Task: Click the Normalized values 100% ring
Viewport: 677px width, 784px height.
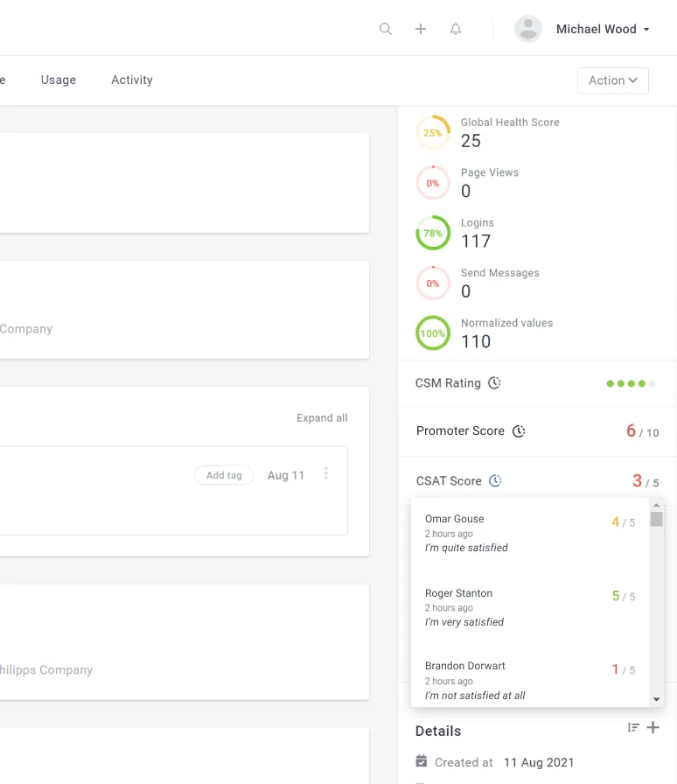Action: pos(433,333)
